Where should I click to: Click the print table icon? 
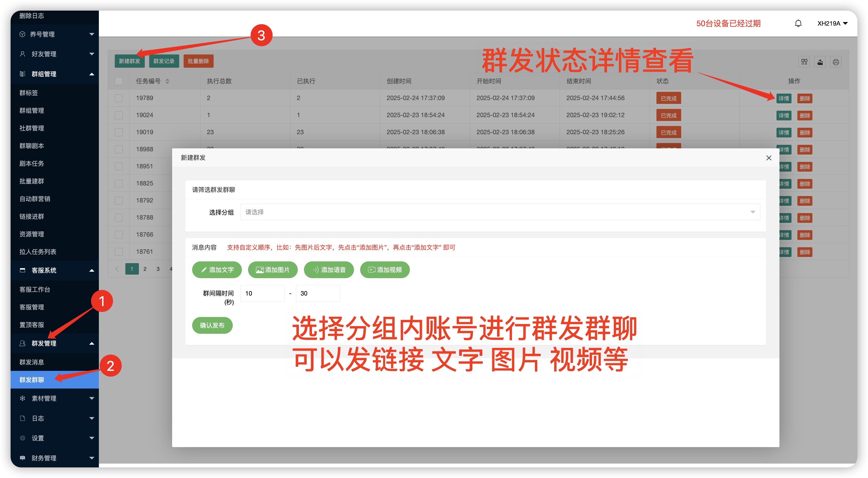[836, 62]
